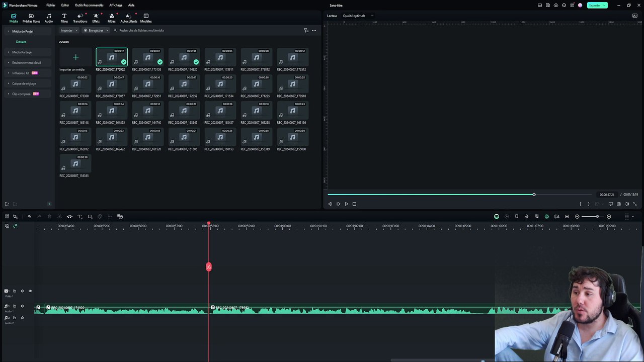Enter fullscreen preview with the expand icon
Image resolution: width=644 pixels, height=362 pixels.
point(635,204)
